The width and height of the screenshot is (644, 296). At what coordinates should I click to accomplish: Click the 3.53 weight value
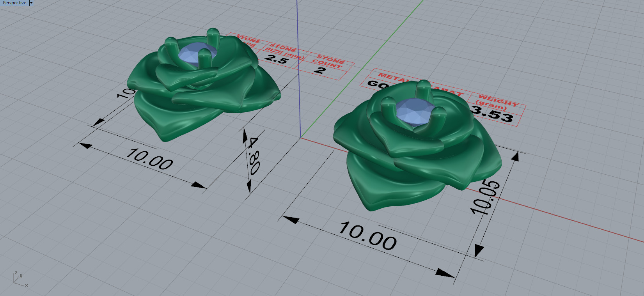492,113
